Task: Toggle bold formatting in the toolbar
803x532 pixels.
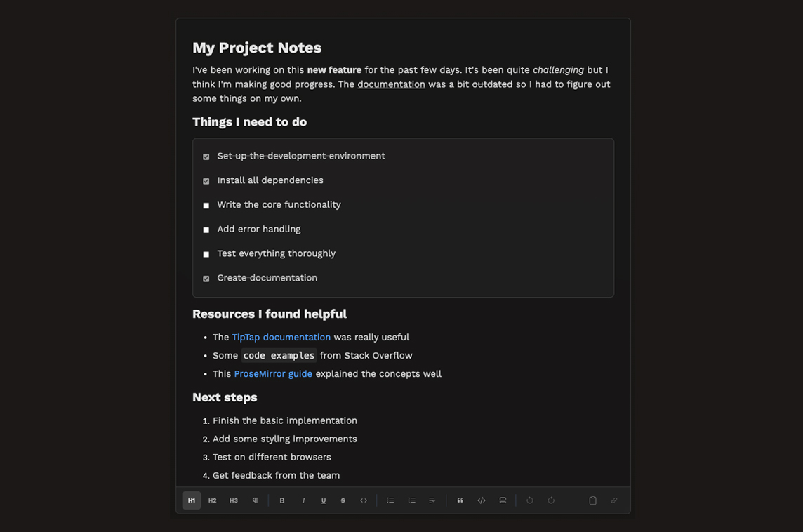Action: pos(282,500)
